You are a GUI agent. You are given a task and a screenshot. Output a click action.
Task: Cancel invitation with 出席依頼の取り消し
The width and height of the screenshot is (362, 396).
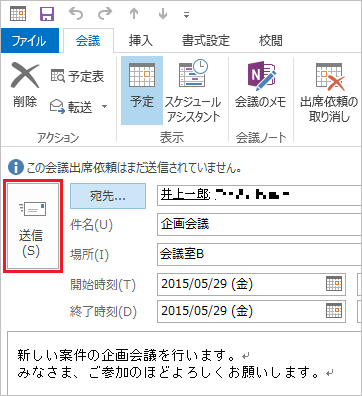pos(329,91)
